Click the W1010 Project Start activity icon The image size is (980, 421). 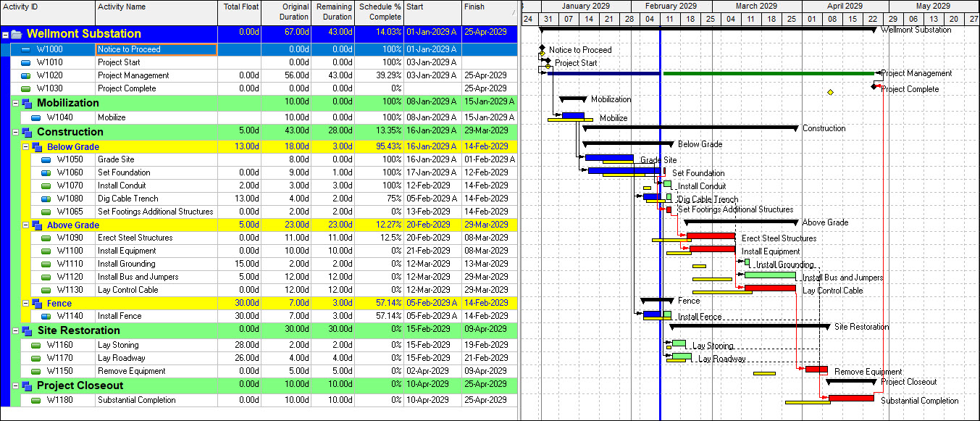[x=26, y=62]
